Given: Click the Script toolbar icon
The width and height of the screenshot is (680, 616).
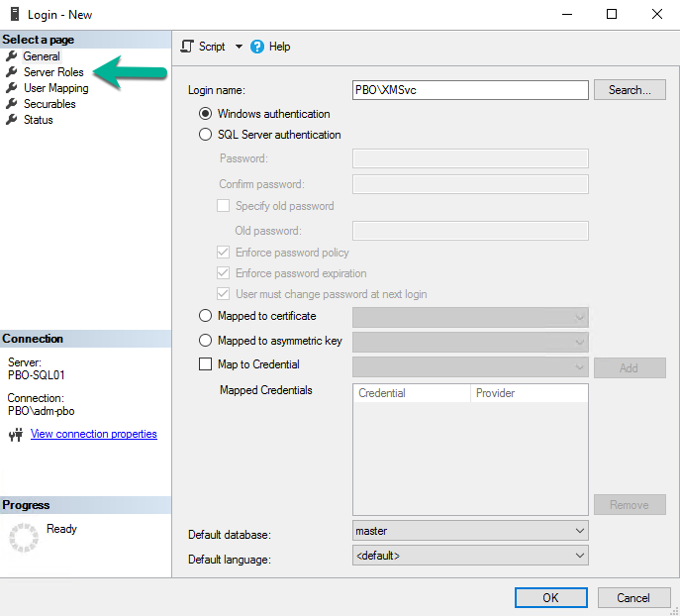Looking at the screenshot, I should (187, 46).
